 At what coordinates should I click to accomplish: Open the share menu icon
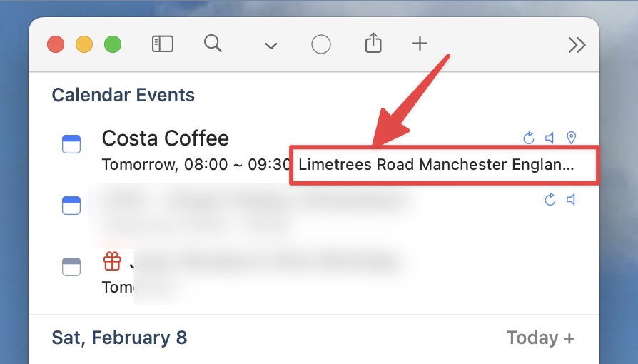click(x=373, y=43)
